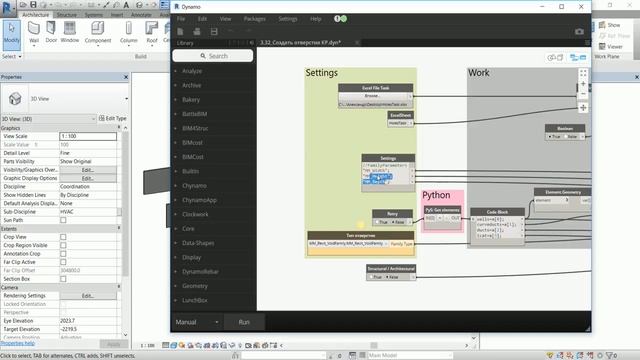Screen dimensions: 640x360
Task: Open the Dynamo Help menu
Action: [x=315, y=19]
